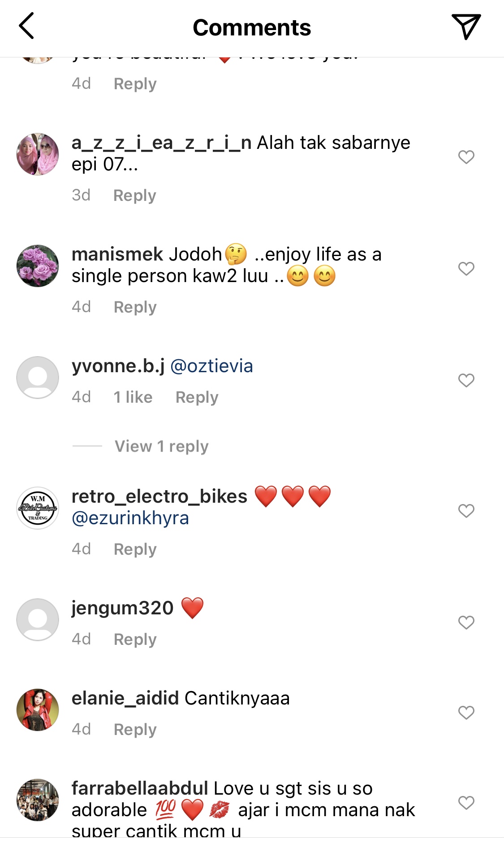Open manismek's flower profile picture
This screenshot has width=504, height=848.
point(38,265)
